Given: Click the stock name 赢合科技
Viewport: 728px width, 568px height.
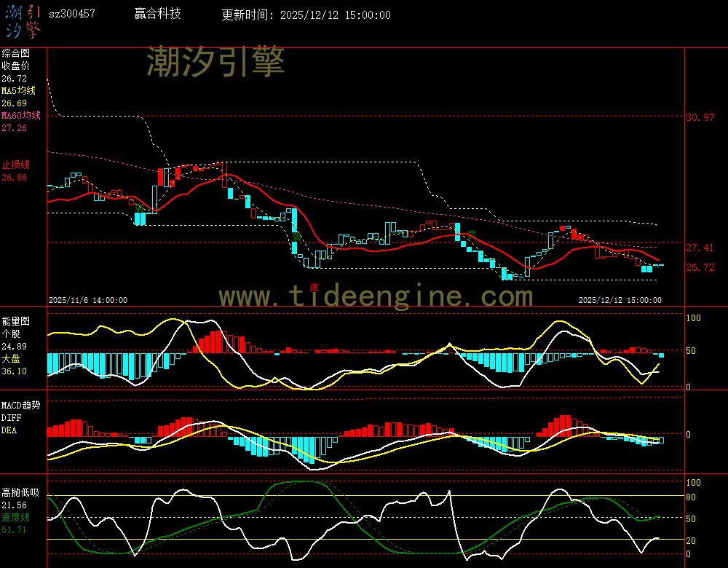Looking at the screenshot, I should pos(158,14).
